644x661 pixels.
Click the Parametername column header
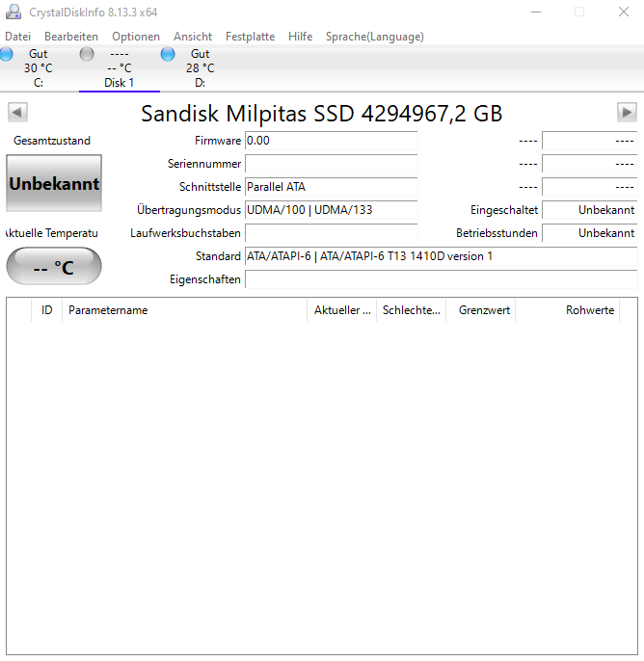(185, 310)
